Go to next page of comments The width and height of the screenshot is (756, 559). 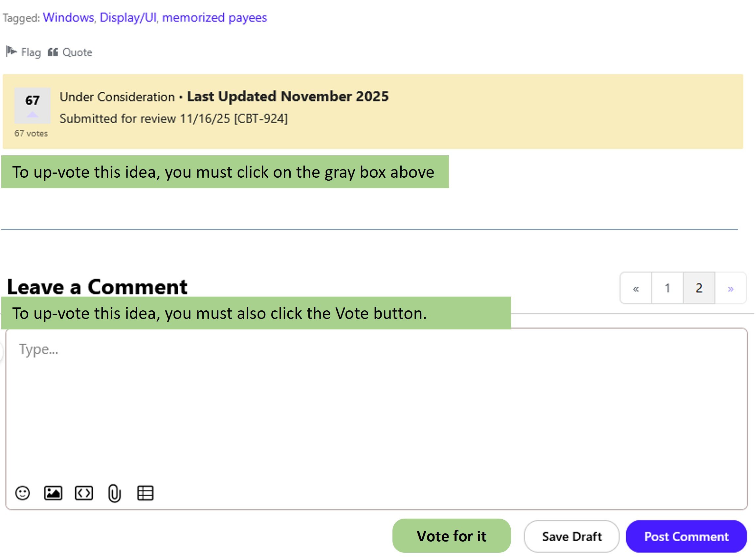[x=731, y=289]
